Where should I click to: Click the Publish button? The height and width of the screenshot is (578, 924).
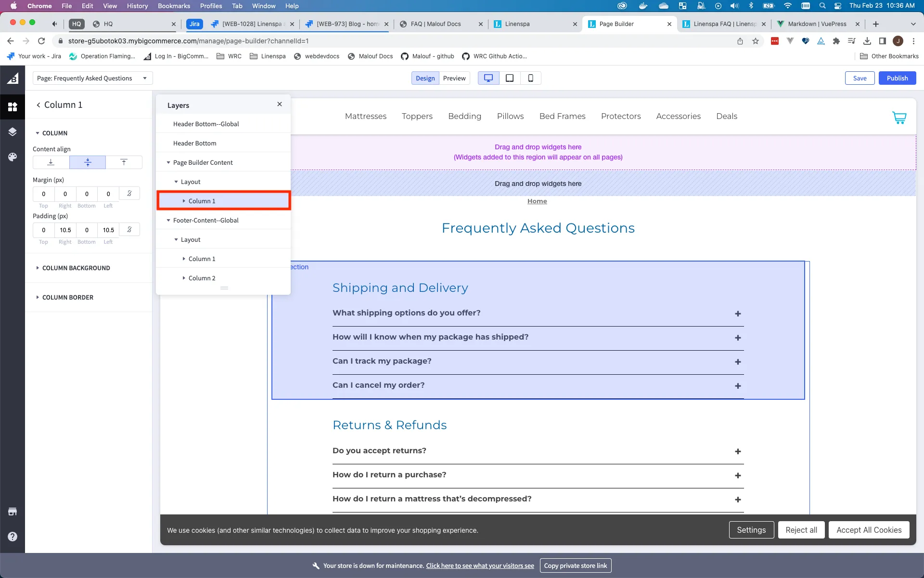[897, 78]
